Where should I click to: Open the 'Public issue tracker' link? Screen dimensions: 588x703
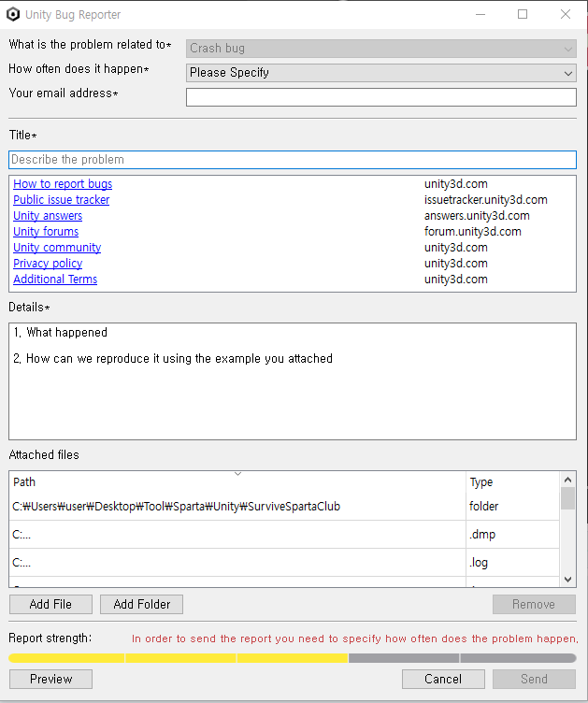(x=62, y=199)
